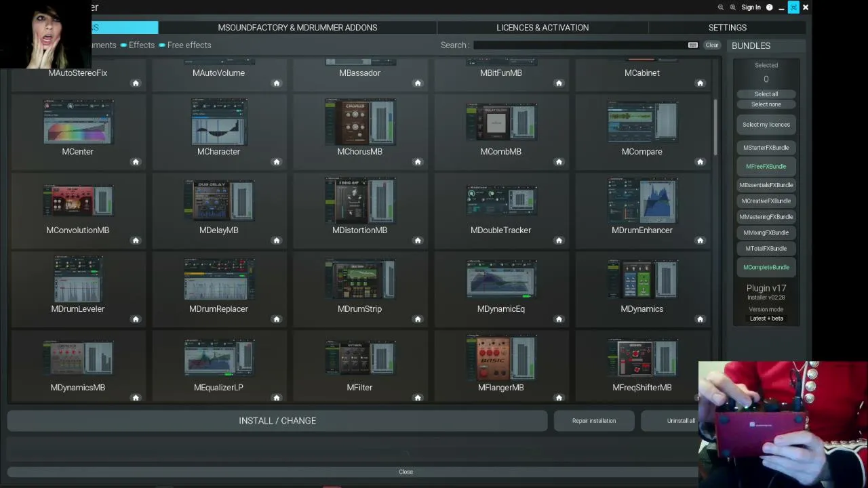This screenshot has height=488, width=868.
Task: Click Select none in Bundles panel
Action: click(x=766, y=104)
